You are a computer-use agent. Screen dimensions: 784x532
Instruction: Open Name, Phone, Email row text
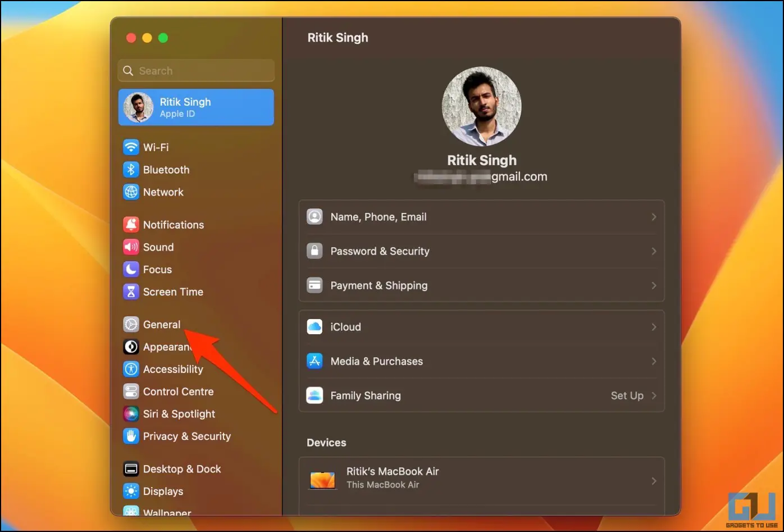379,217
